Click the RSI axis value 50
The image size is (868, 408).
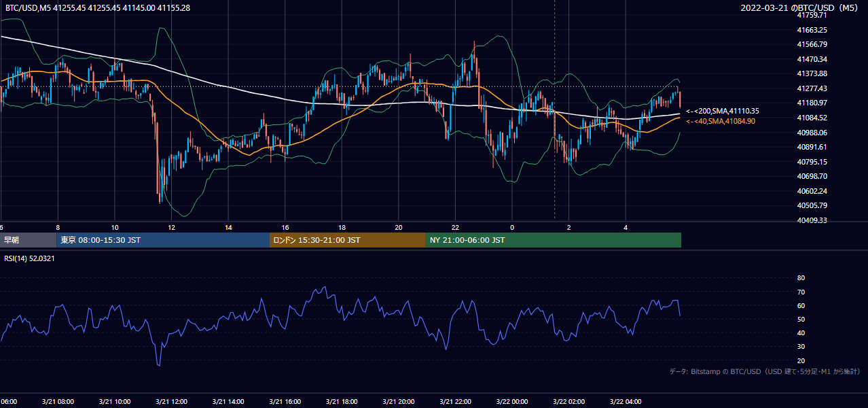[x=801, y=319]
